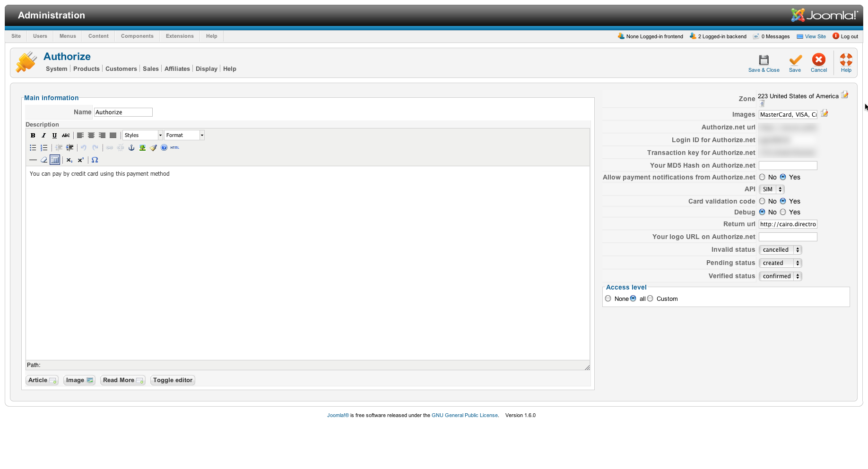This screenshot has width=868, height=469.
Task: Justify the description text
Action: click(113, 135)
